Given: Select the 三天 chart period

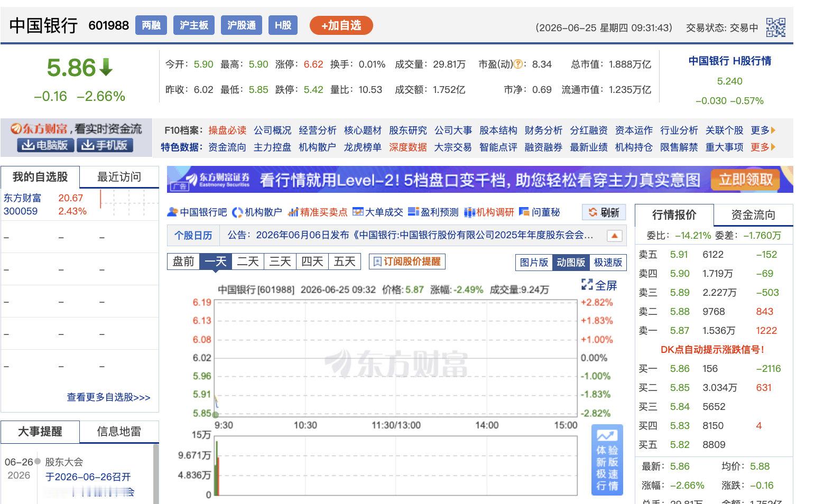Looking at the screenshot, I should pos(280,262).
